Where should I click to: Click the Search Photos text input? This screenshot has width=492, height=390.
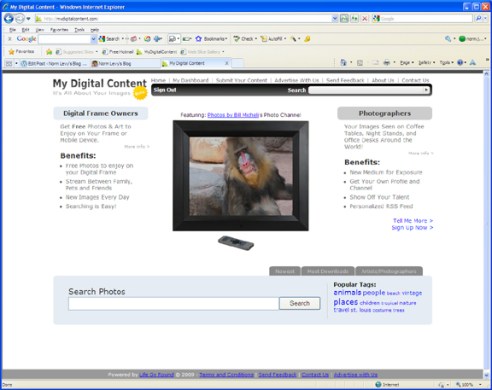[173, 304]
